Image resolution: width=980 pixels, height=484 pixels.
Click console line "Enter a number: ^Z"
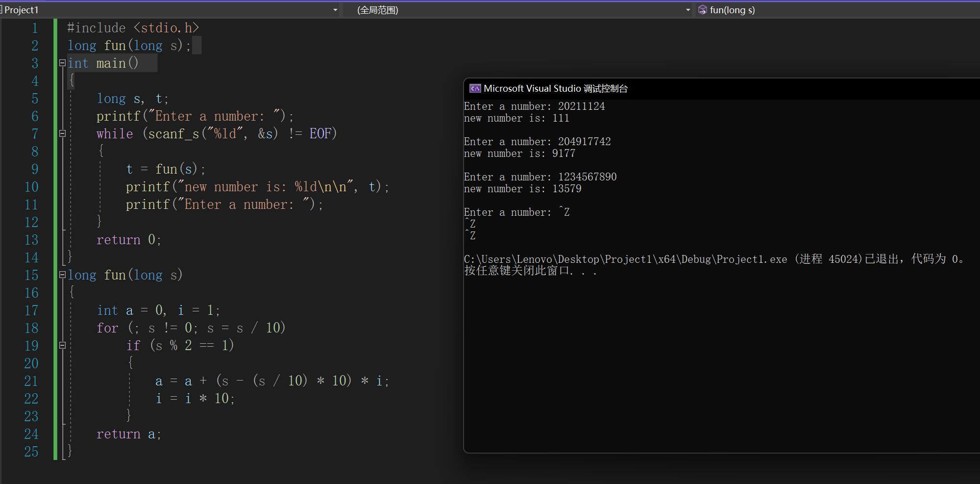tap(517, 212)
